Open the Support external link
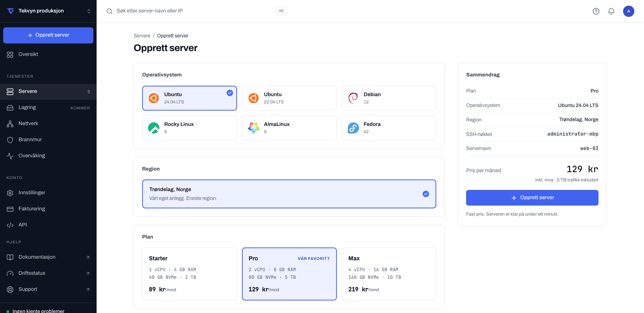This screenshot has width=644, height=313. click(48, 290)
